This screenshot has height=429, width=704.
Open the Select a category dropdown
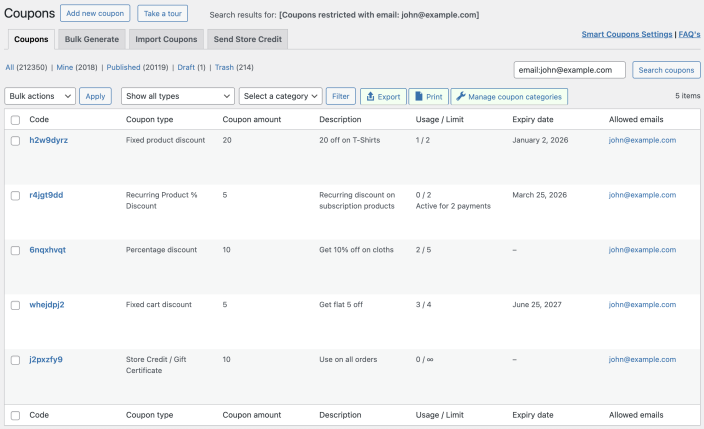tap(280, 96)
